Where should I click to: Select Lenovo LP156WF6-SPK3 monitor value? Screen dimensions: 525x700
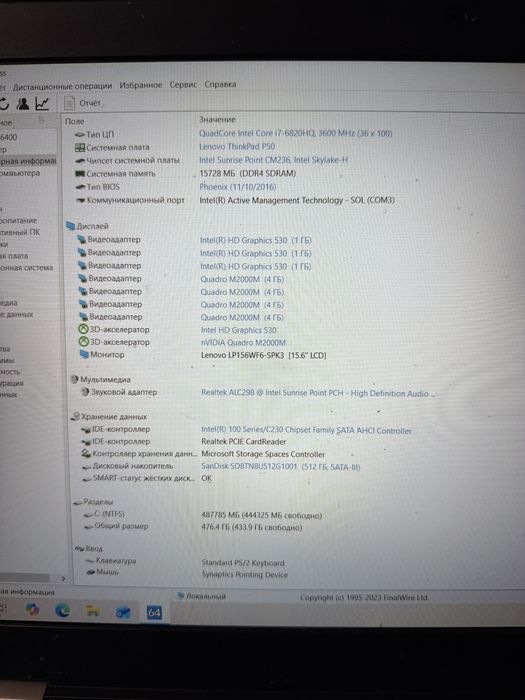[263, 356]
